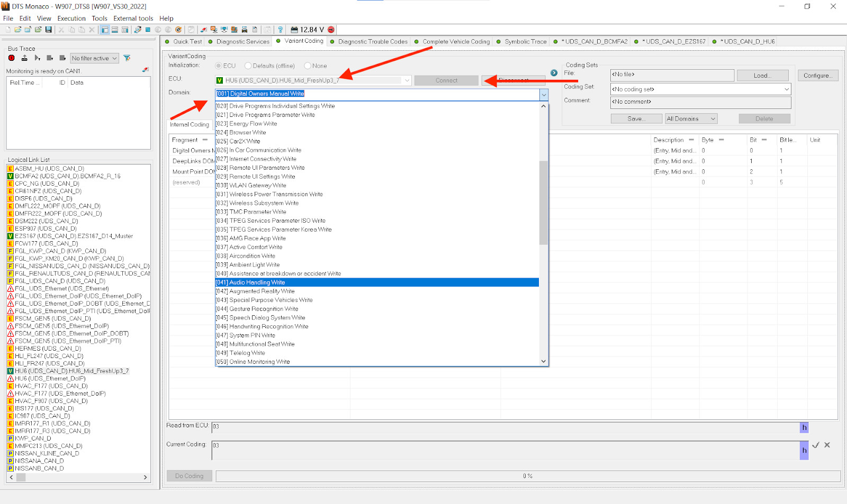The image size is (847, 504).
Task: Switch to the Diagnostic Trouble Codes tab
Action: click(373, 42)
